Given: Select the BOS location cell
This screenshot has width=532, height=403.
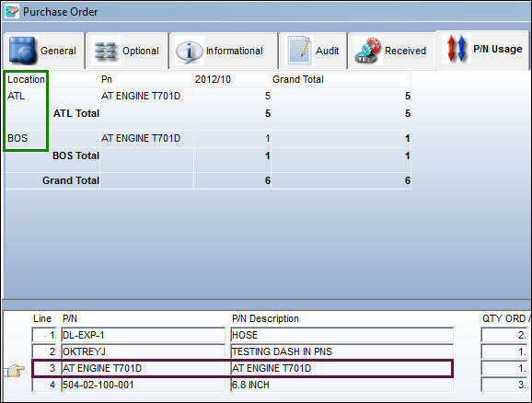Looking at the screenshot, I should pyautogui.click(x=17, y=138).
